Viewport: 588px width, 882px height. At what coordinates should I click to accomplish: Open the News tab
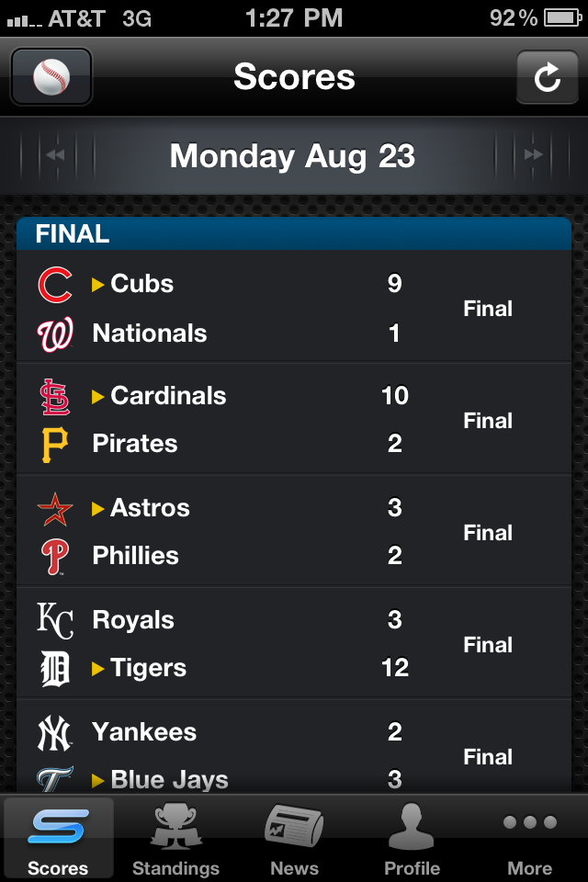(294, 838)
